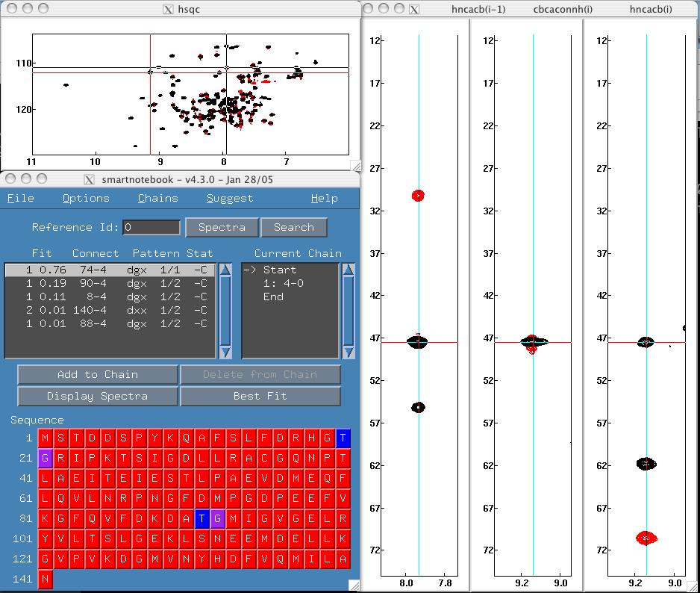Open the Help menu
The height and width of the screenshot is (593, 700).
324,198
